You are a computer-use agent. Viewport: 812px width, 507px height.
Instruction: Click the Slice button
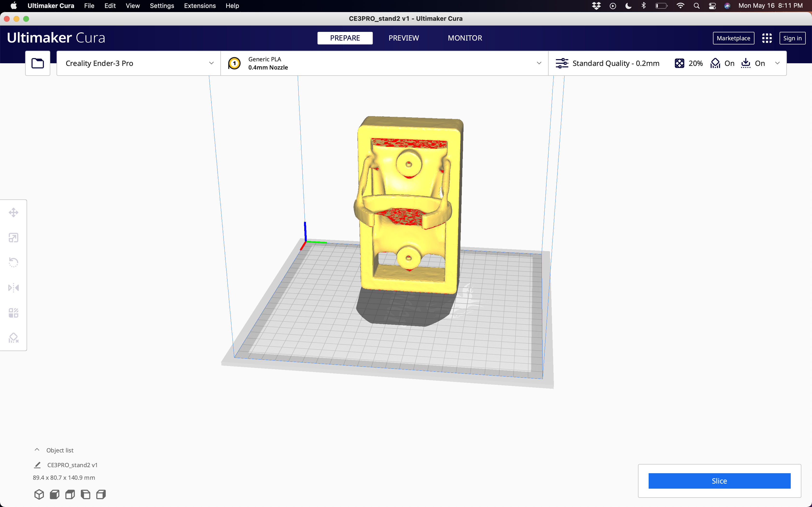719,480
